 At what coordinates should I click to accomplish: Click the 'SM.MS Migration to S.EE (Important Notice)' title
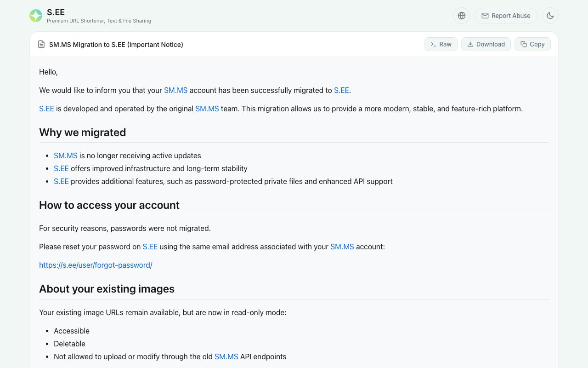116,44
